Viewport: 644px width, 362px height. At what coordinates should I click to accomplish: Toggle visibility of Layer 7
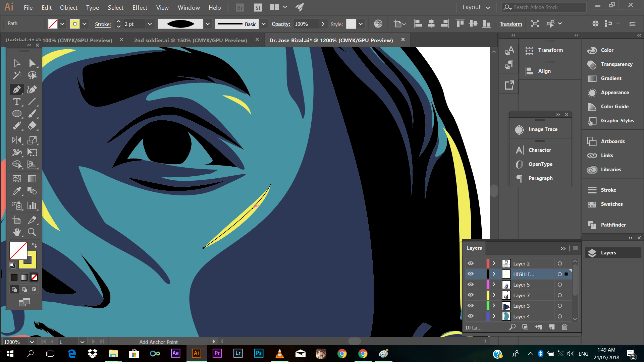coord(471,295)
